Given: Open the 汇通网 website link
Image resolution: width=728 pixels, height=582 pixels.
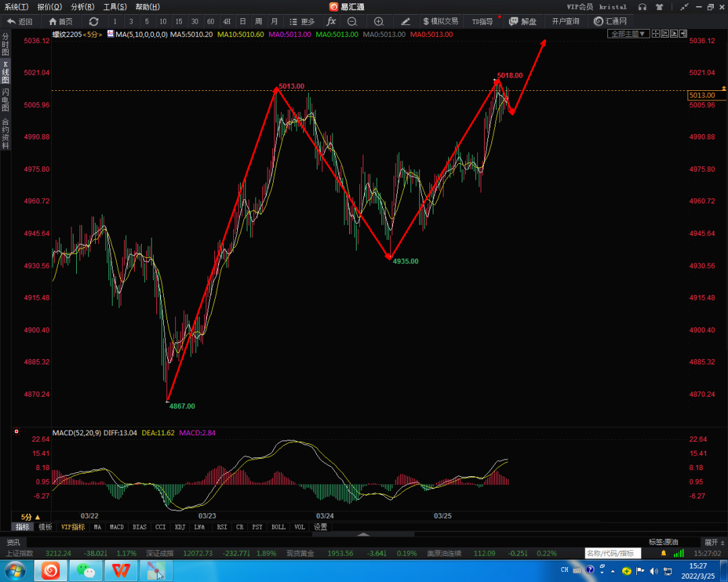Looking at the screenshot, I should point(610,22).
